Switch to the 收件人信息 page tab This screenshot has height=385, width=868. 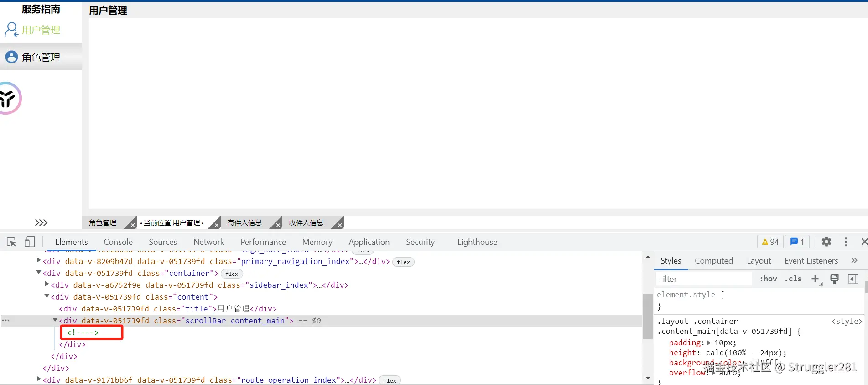point(306,222)
